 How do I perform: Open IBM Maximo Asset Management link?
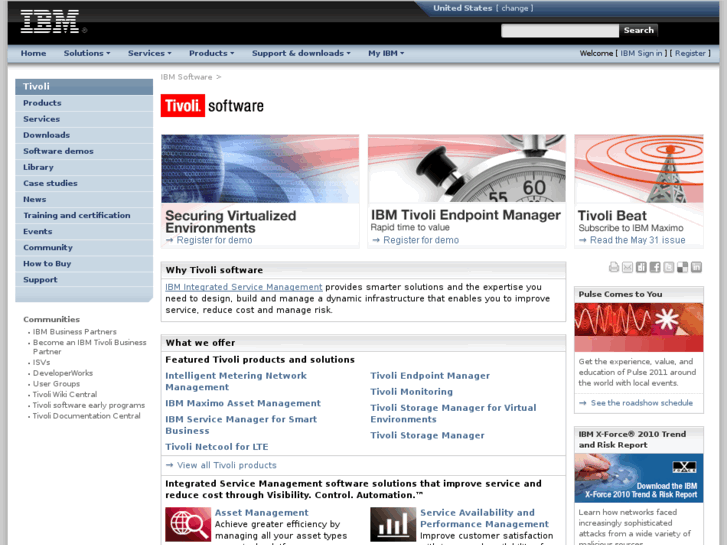[243, 404]
